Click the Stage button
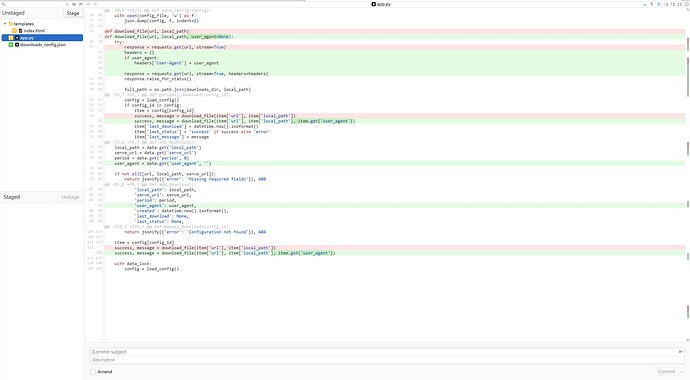This screenshot has height=380, width=690. pos(73,13)
